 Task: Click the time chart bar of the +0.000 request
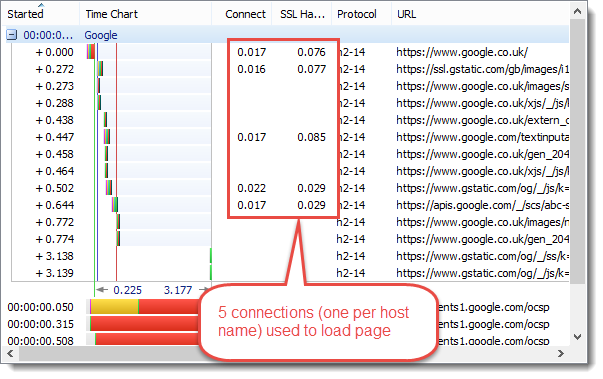[91, 52]
